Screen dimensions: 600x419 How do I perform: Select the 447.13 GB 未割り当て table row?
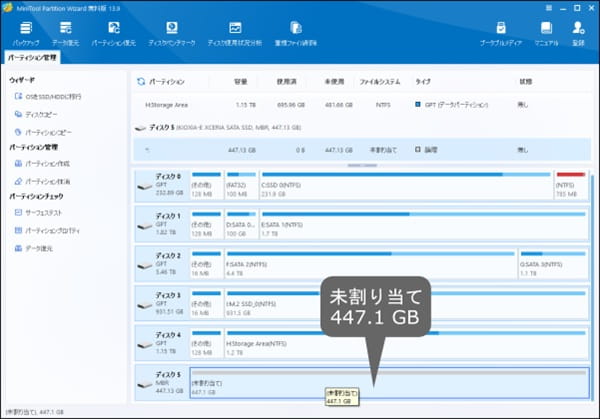click(x=362, y=150)
